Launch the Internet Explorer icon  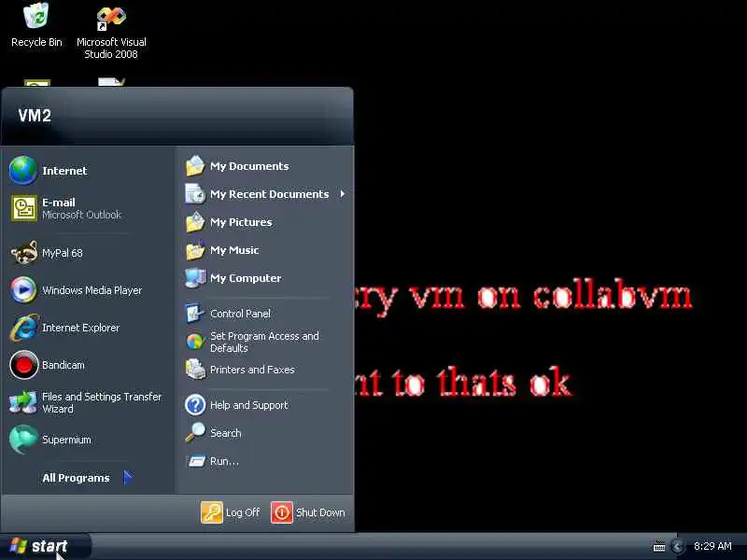(x=24, y=328)
